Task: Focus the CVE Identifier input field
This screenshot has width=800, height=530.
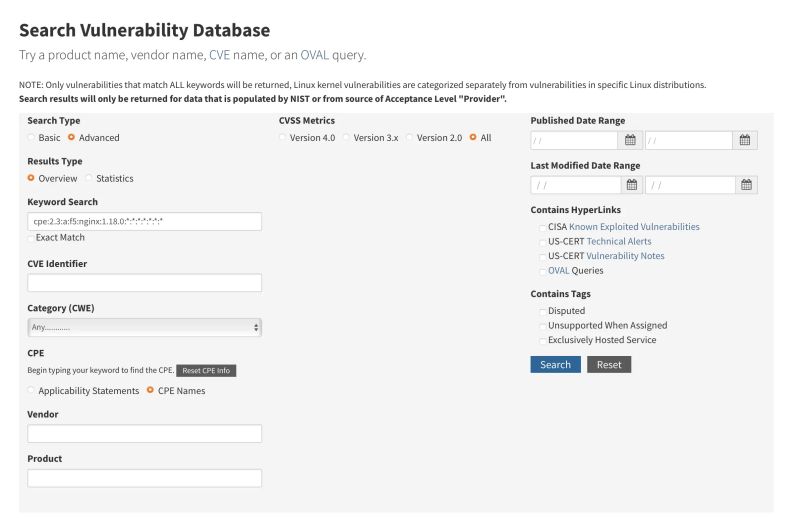Action: (x=144, y=283)
